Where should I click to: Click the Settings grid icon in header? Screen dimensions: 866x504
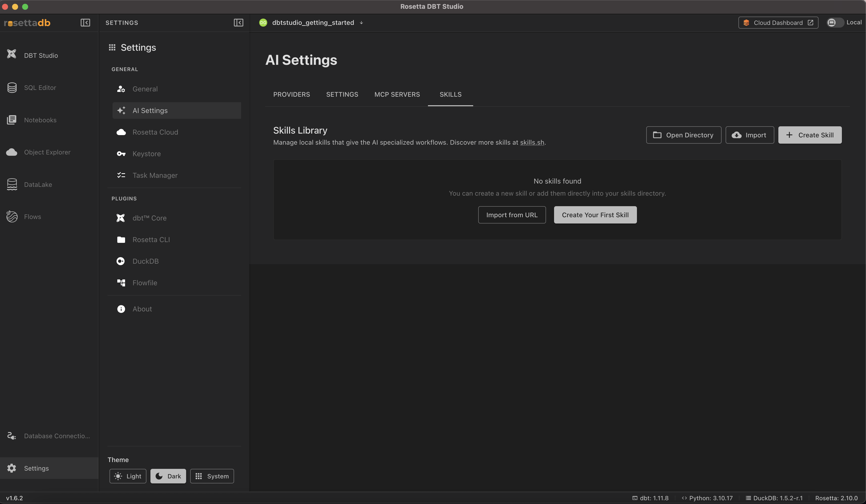coord(112,47)
